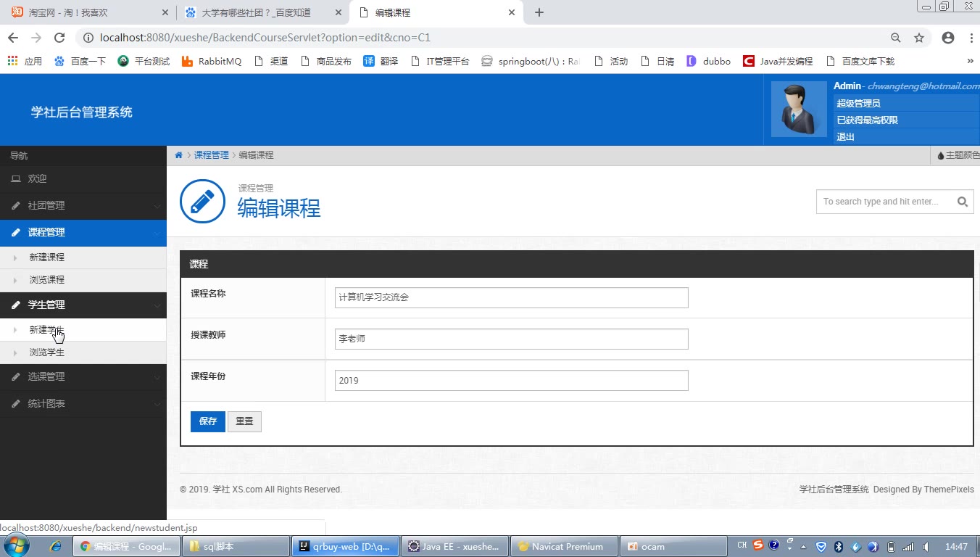980x557 pixels.
Task: Switch to the 大学有哪些社团 Baidu tab
Action: (262, 12)
